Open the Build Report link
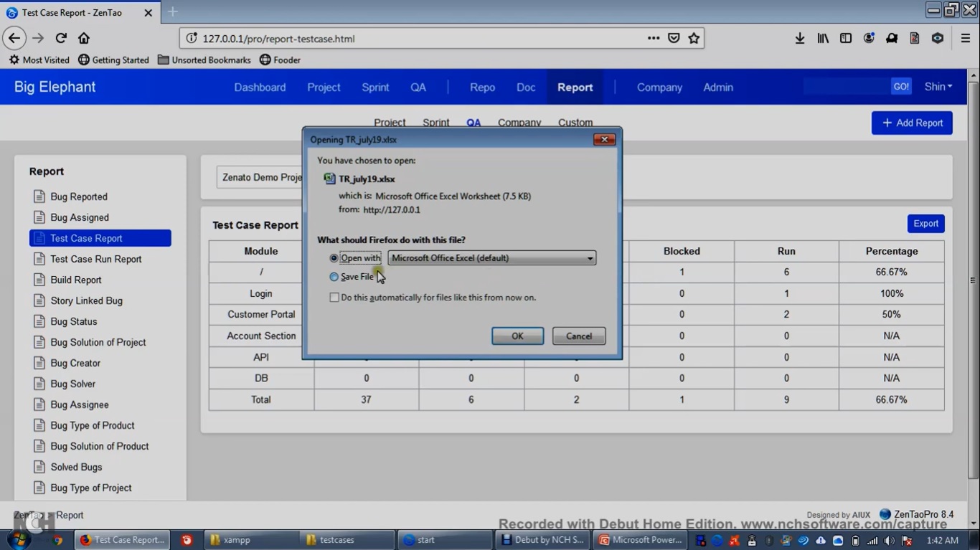The width and height of the screenshot is (980, 550). pos(76,280)
